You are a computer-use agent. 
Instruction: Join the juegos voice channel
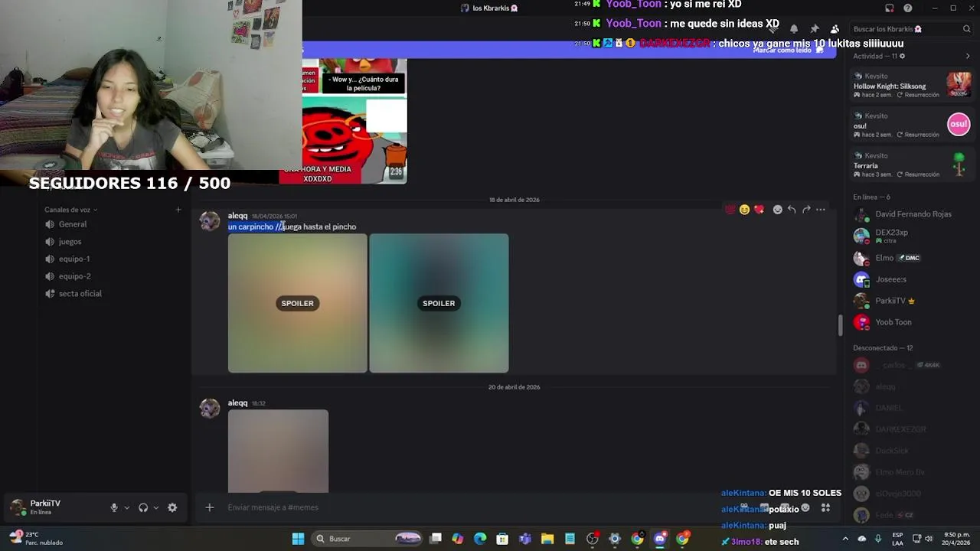click(x=113, y=242)
